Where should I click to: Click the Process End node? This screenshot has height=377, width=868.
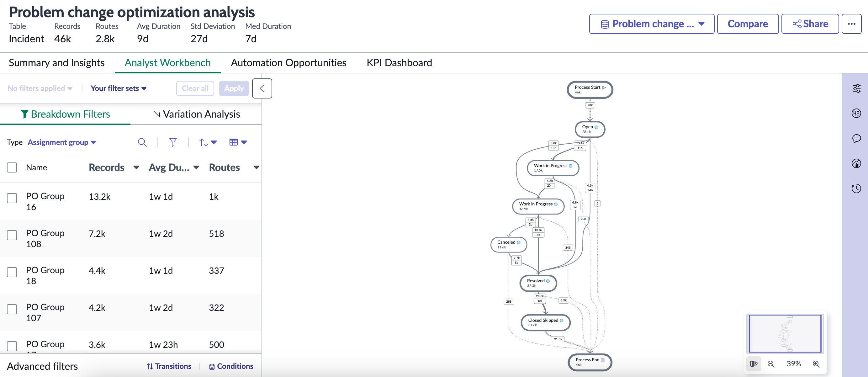590,362
